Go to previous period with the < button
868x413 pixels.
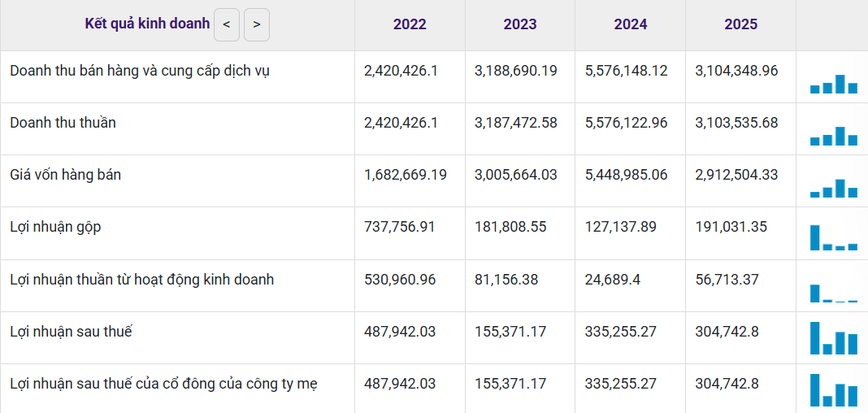tap(227, 24)
